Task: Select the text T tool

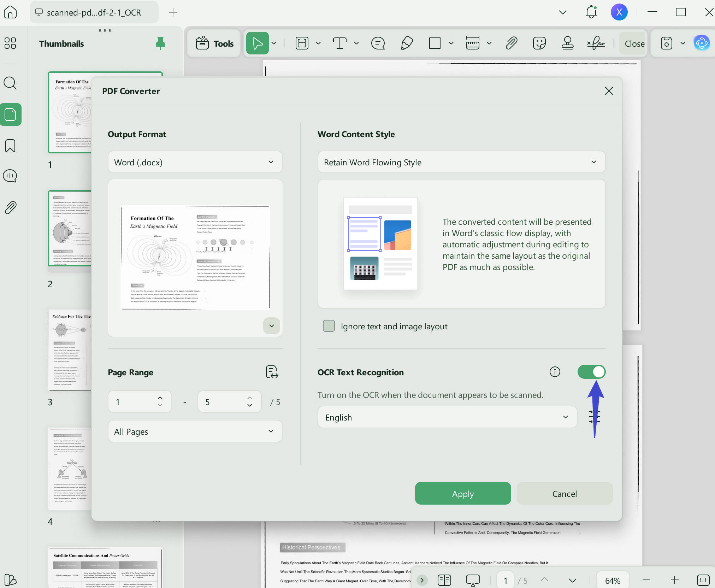Action: click(x=339, y=43)
